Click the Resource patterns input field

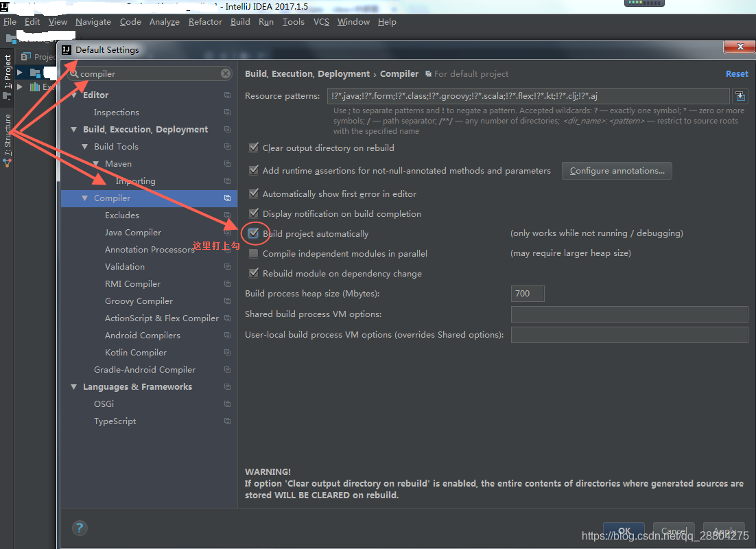pos(528,96)
